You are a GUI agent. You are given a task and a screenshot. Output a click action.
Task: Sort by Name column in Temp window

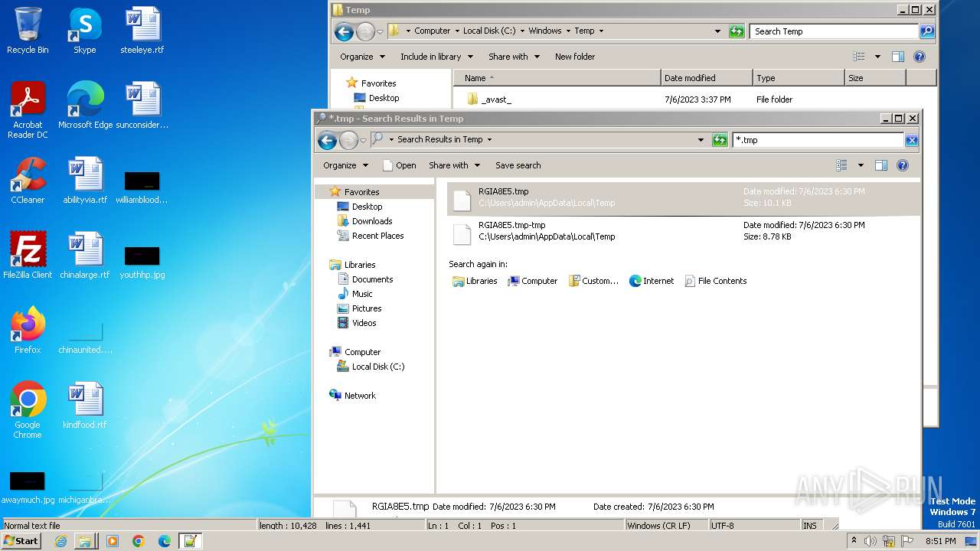[557, 78]
